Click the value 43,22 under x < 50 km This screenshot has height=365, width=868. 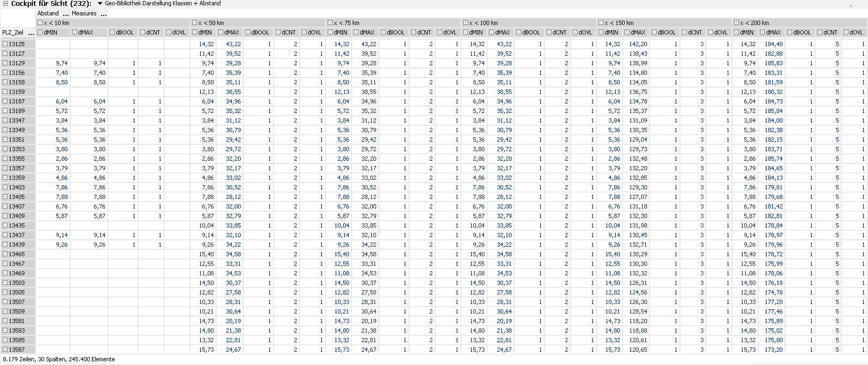(x=233, y=44)
